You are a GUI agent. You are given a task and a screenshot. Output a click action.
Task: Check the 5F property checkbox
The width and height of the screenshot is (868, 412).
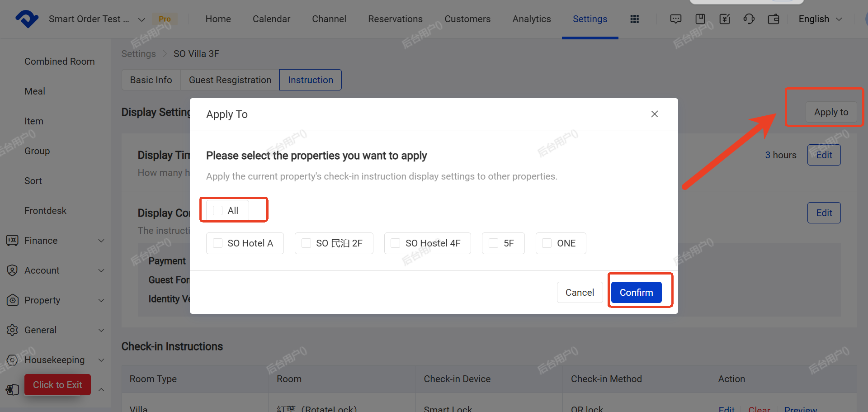pos(493,243)
